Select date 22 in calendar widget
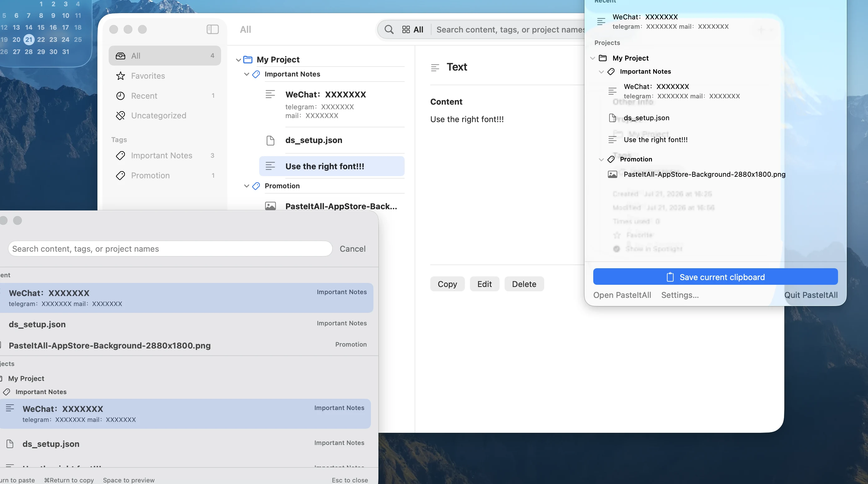 tap(41, 39)
